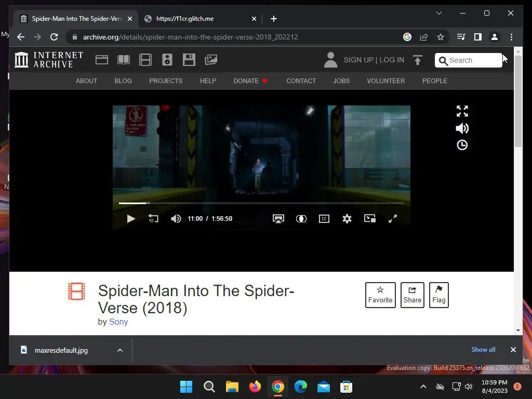Open a new browser tab

tap(274, 19)
